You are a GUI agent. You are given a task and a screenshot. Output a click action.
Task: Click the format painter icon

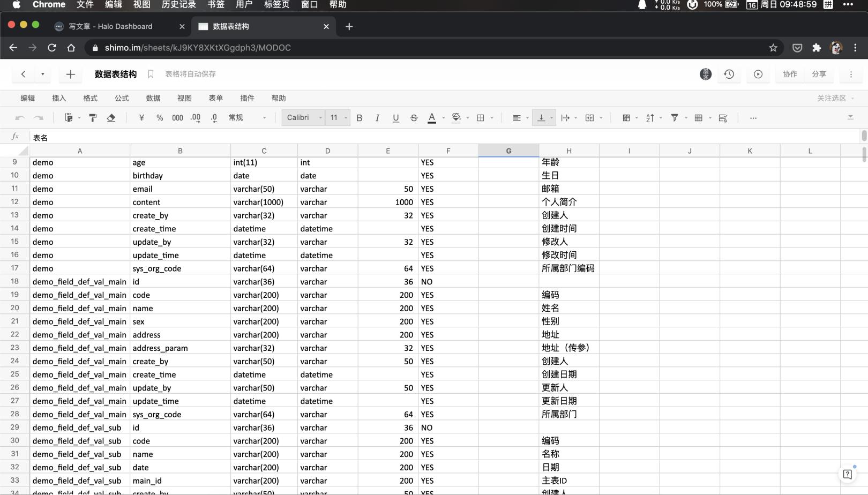tap(93, 118)
